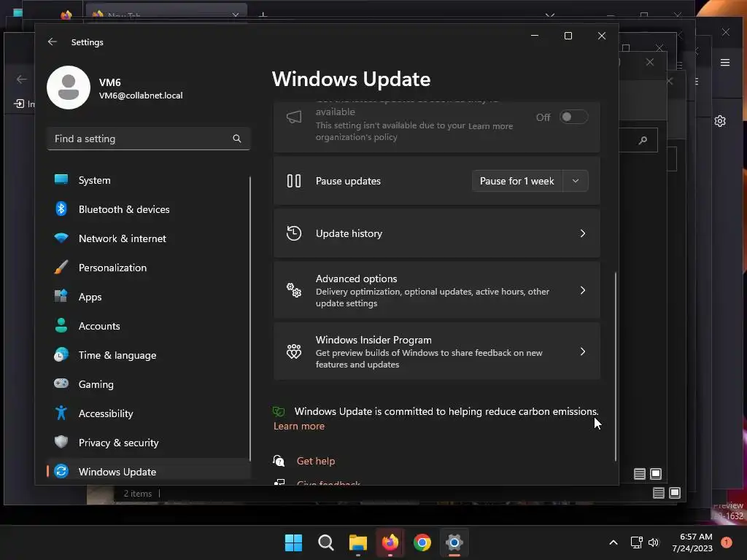The image size is (747, 560).
Task: Open Accessibility settings category
Action: [x=149, y=413]
